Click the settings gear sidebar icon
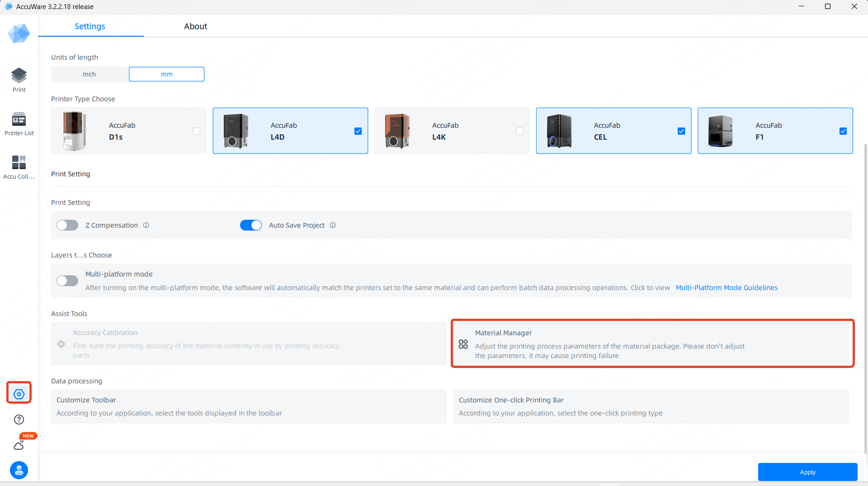Screen dimensions: 868x486 [19, 394]
